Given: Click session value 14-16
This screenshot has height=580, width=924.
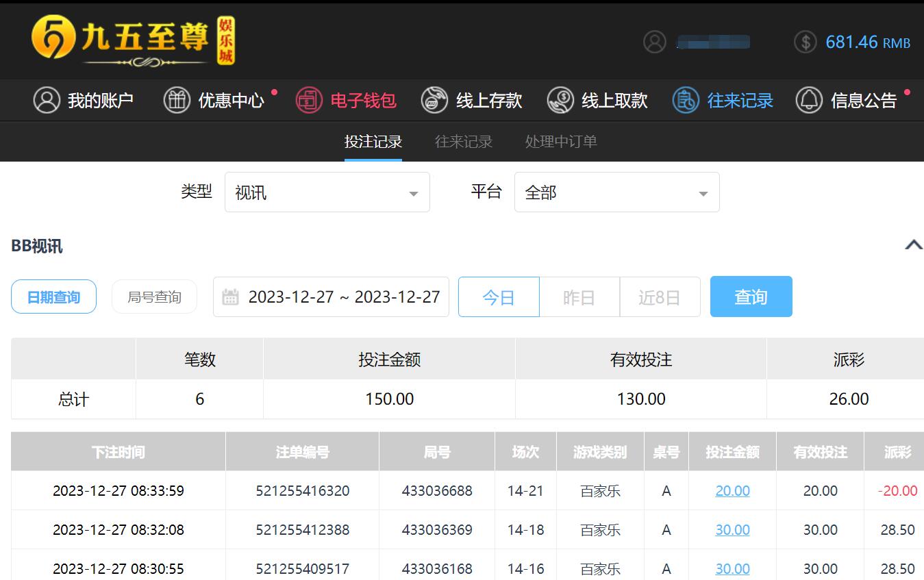Looking at the screenshot, I should click(x=525, y=569).
